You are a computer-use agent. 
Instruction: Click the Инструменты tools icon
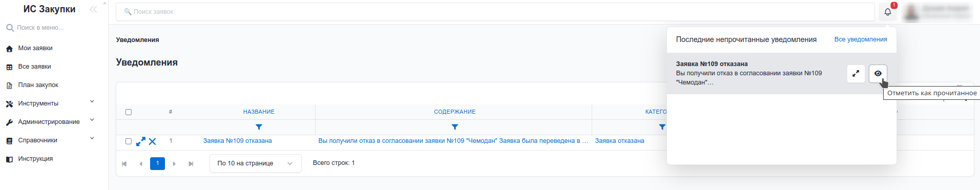(x=9, y=104)
